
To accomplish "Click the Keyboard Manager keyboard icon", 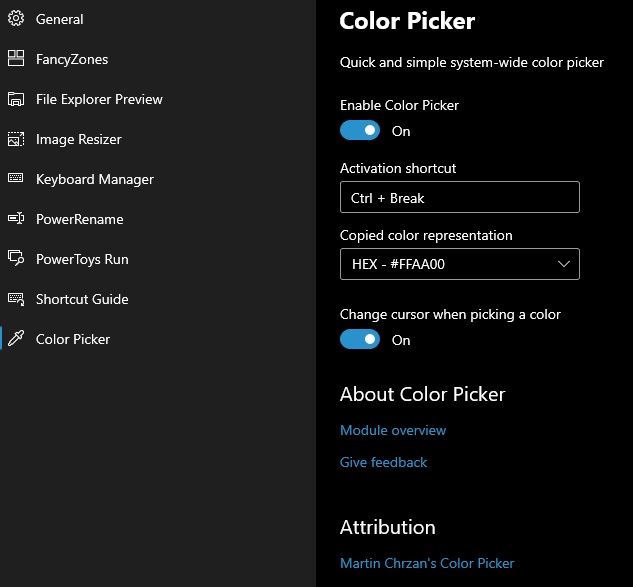I will pyautogui.click(x=16, y=179).
